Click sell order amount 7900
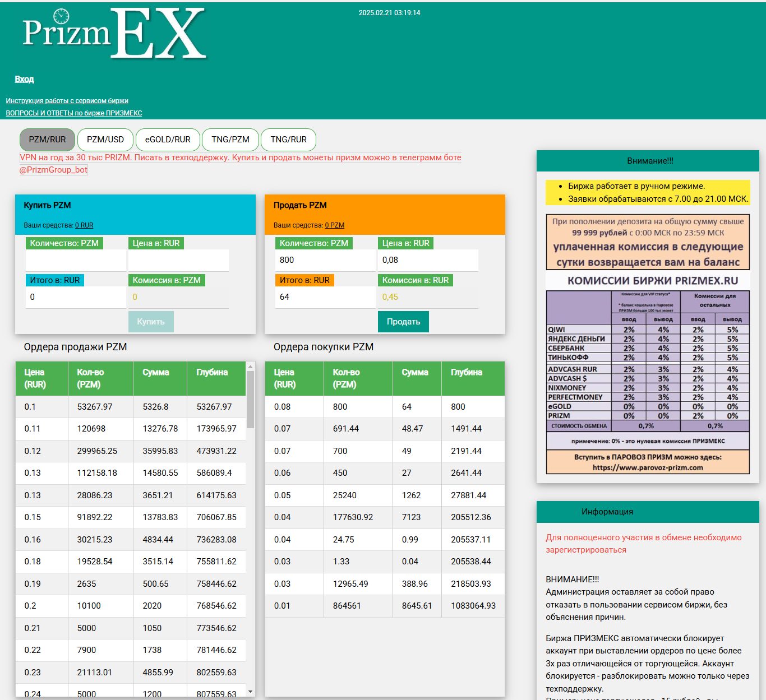This screenshot has width=766, height=700. coord(86,650)
